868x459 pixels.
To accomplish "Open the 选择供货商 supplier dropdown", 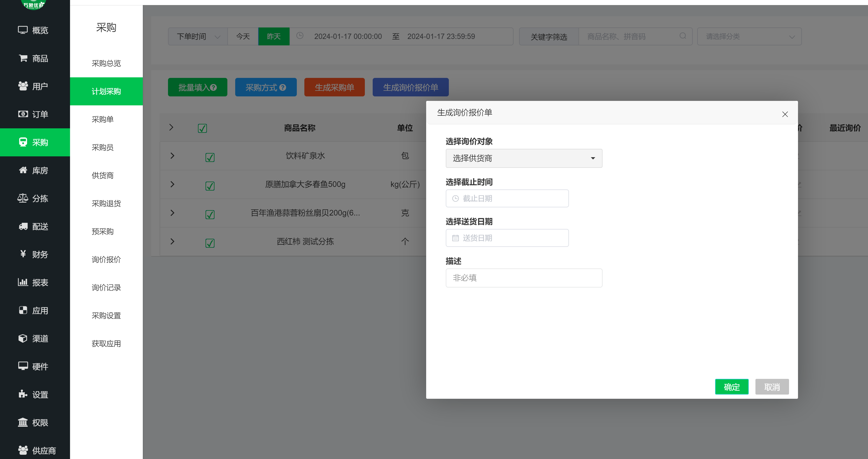I will [523, 158].
